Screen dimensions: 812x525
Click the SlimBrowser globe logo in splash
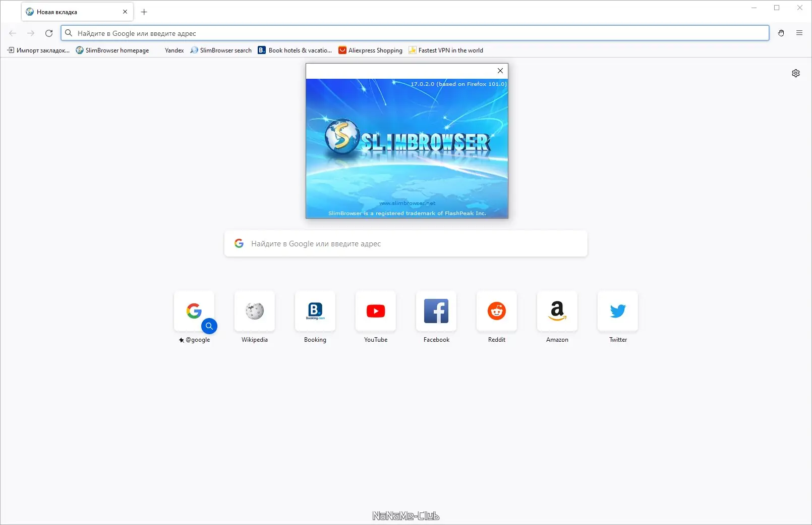coord(342,136)
